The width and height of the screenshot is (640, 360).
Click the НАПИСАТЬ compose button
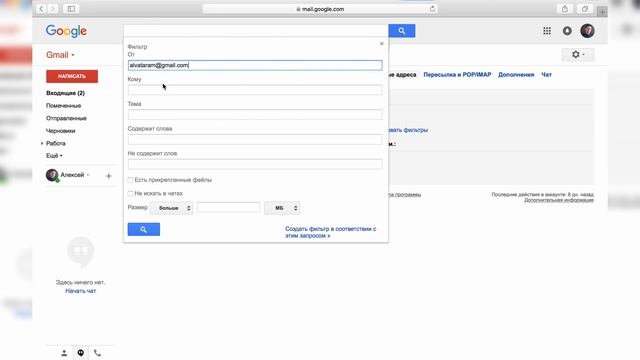click(x=72, y=76)
